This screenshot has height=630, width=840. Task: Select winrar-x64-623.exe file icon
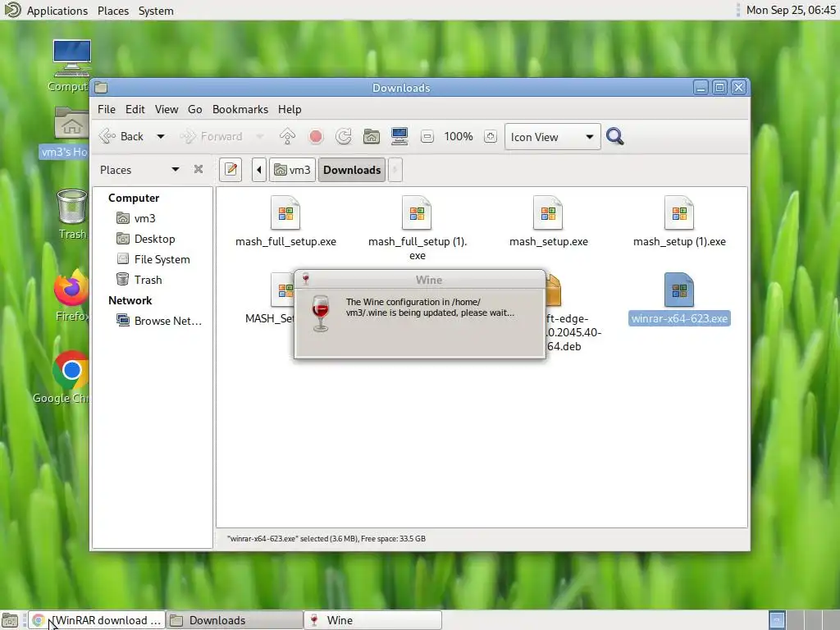679,290
